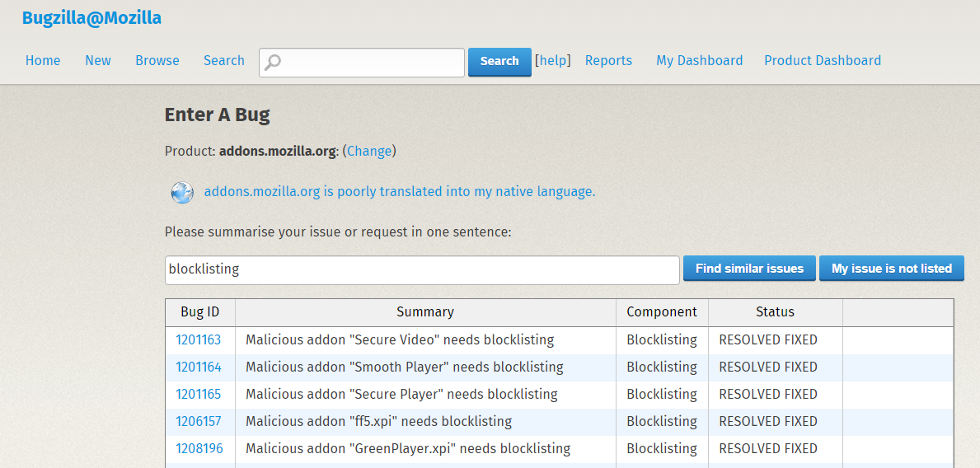Go to the Home menu item
Viewport: 980px width, 468px height.
[x=43, y=61]
